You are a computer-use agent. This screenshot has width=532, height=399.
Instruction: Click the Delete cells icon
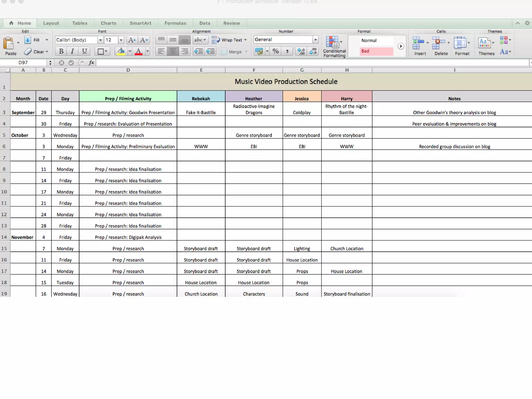click(x=439, y=43)
